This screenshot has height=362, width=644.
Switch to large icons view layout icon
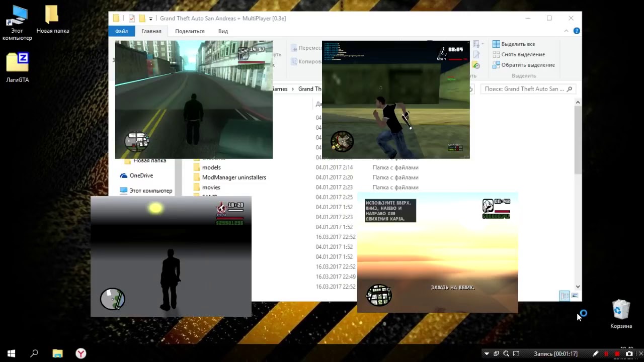tap(575, 296)
